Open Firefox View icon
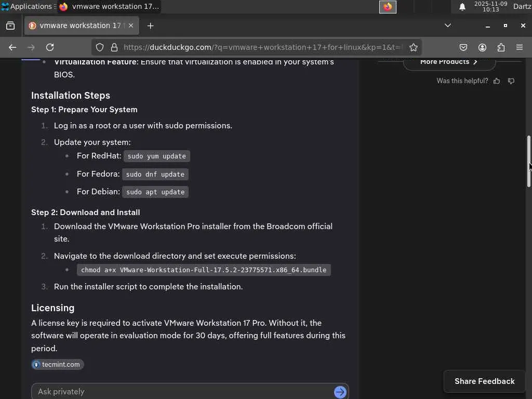 [10, 25]
